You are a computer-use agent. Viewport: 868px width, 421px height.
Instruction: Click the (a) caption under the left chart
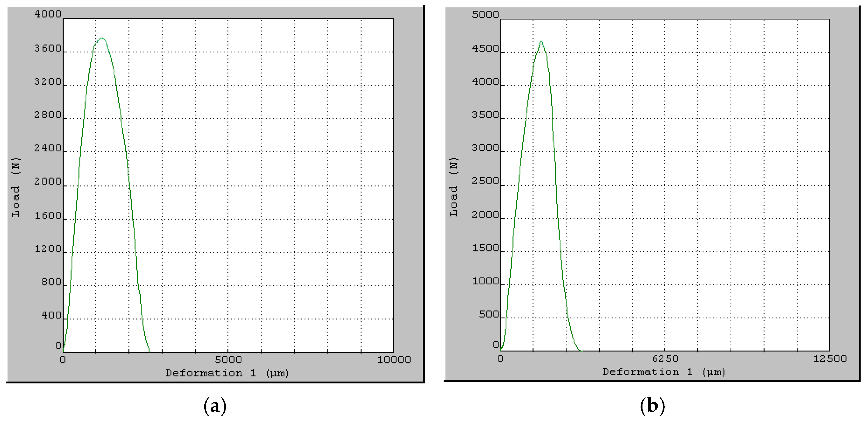coord(215,406)
